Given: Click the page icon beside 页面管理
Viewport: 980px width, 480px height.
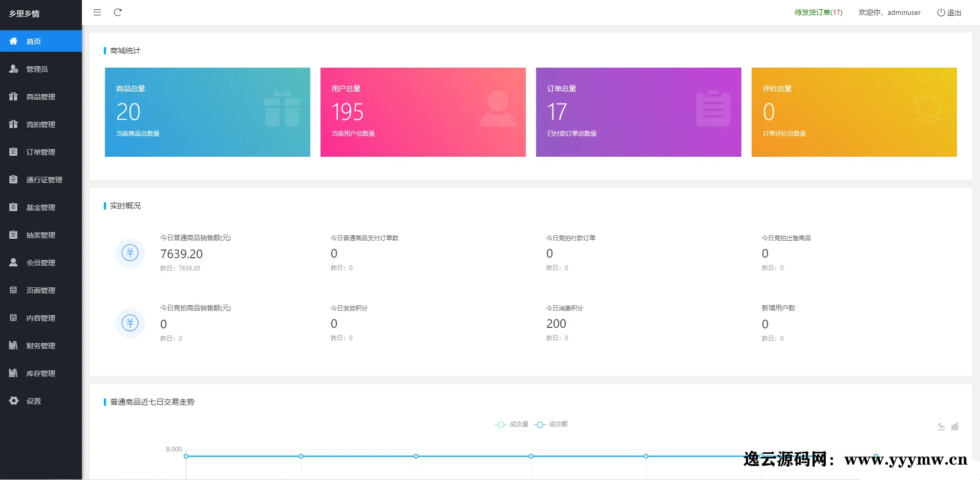Looking at the screenshot, I should (x=13, y=290).
